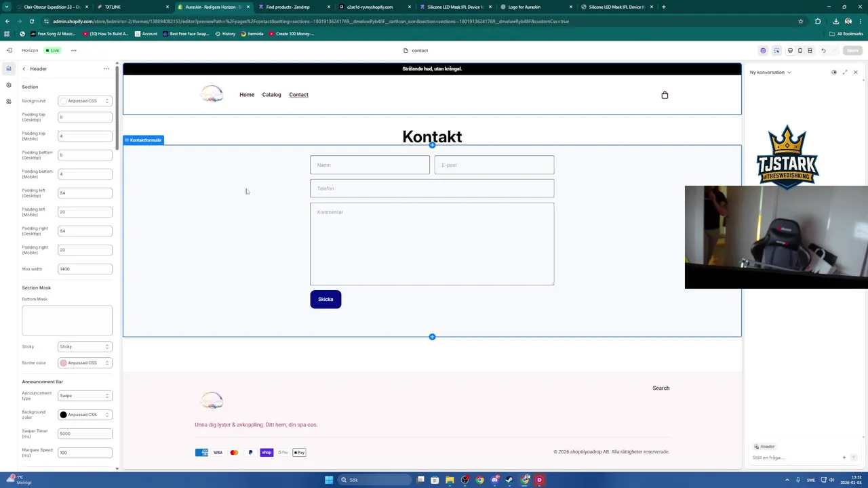Click the Padding left (Desktop) field
This screenshot has width=868, height=488.
pos(85,193)
